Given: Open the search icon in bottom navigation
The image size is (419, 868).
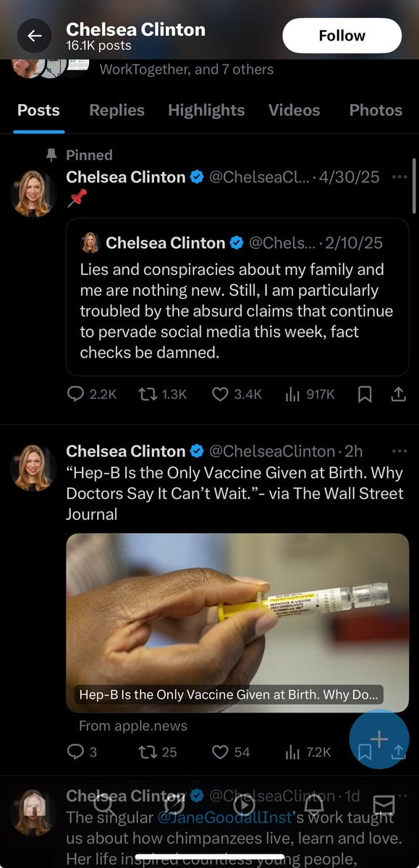Looking at the screenshot, I should [x=103, y=804].
